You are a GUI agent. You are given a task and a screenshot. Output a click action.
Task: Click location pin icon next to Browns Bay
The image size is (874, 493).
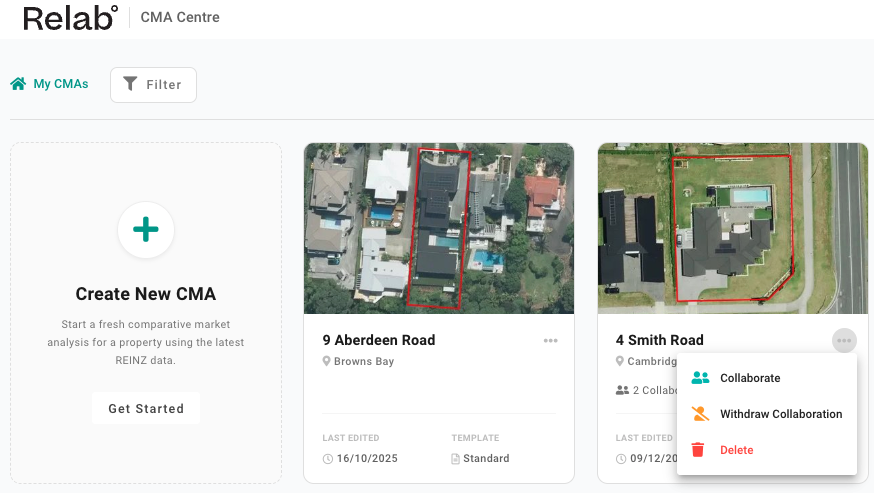point(327,361)
